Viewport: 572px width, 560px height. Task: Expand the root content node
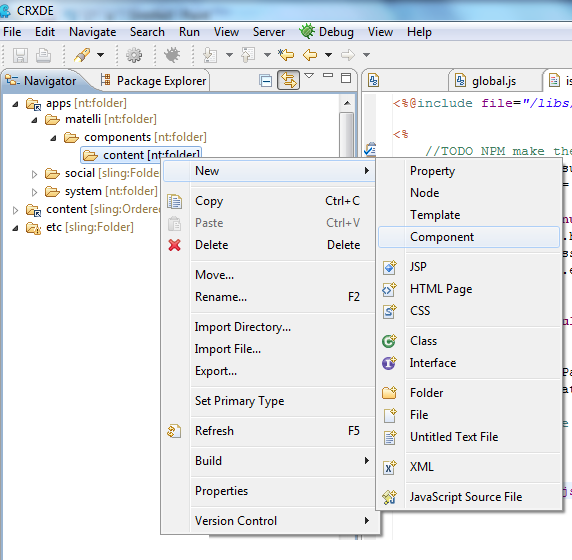pyautogui.click(x=15, y=210)
